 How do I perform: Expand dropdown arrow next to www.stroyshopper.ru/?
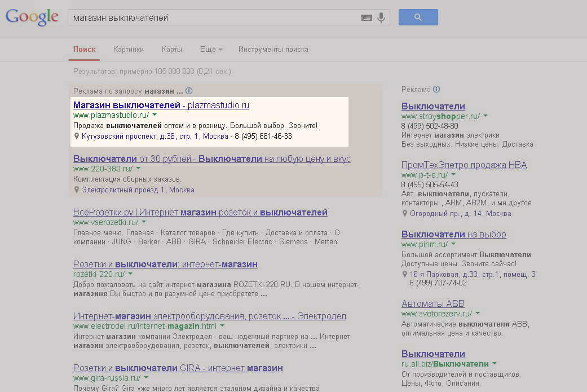486,116
